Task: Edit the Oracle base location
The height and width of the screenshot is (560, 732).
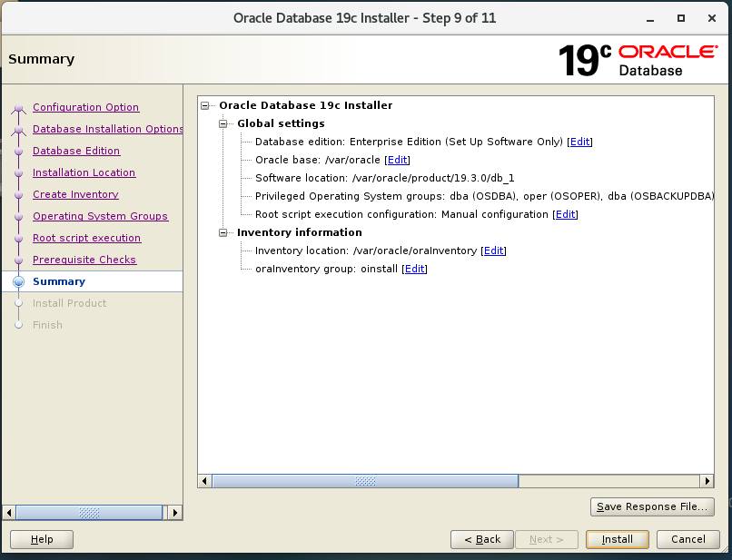Action: pyautogui.click(x=397, y=160)
